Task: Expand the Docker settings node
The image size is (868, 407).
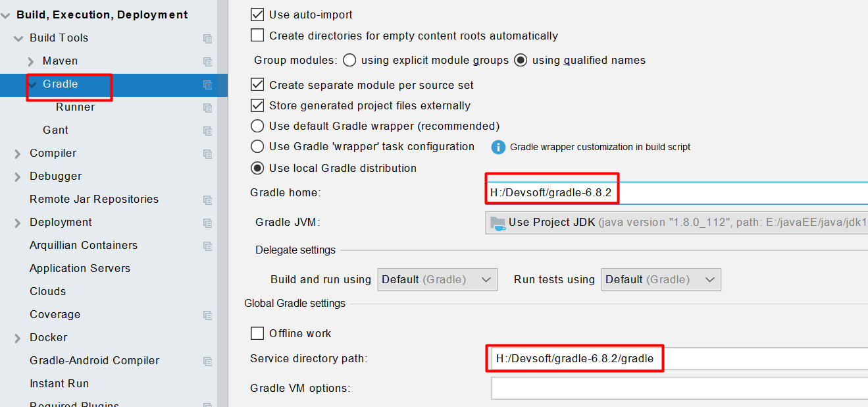Action: coord(18,338)
